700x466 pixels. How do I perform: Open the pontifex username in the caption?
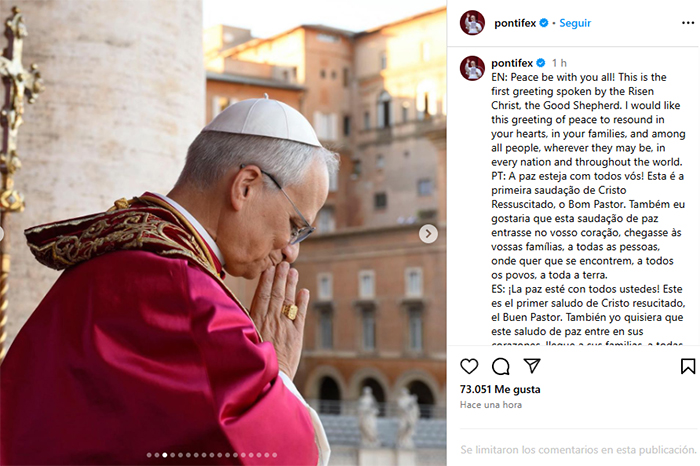coord(512,63)
